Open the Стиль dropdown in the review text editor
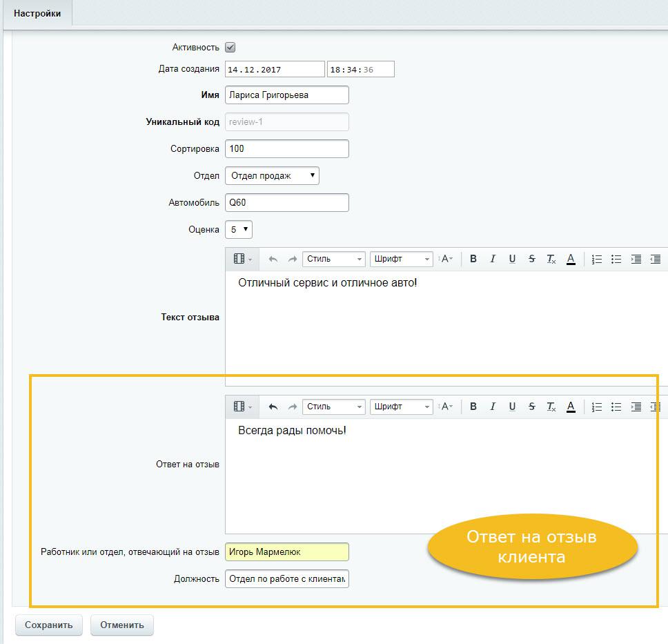The width and height of the screenshot is (668, 644). (333, 259)
